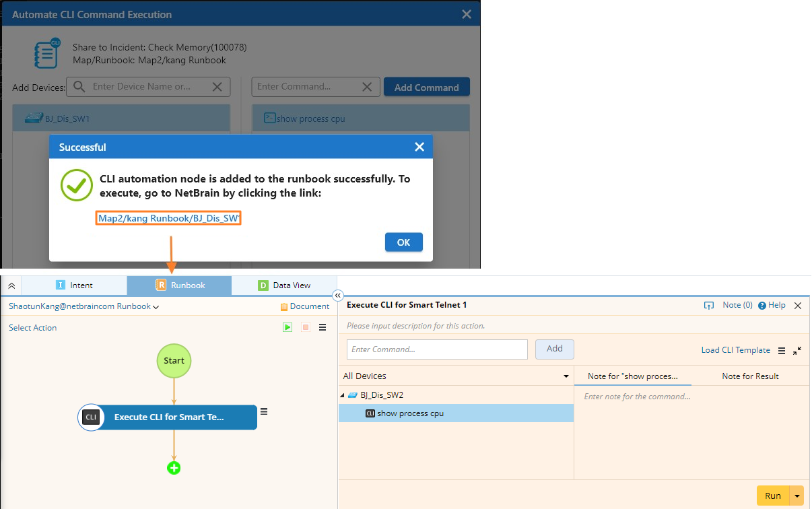Viewport: 812px width, 509px height.
Task: Run the runbook with green play icon
Action: [287, 327]
